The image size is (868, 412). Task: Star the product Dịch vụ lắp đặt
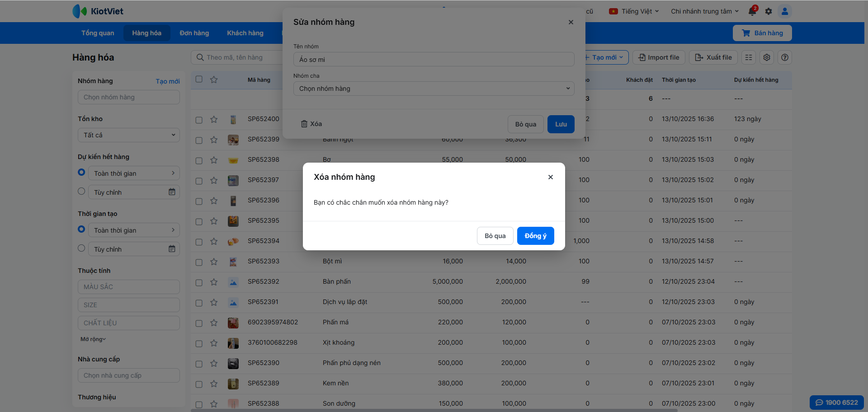coord(214,302)
